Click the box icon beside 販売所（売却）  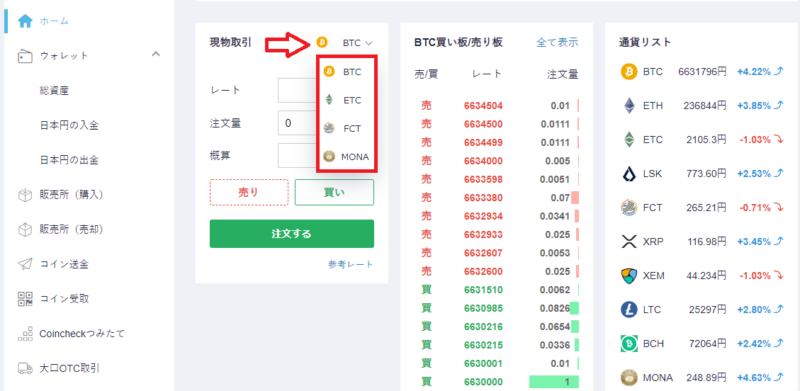coord(25,230)
